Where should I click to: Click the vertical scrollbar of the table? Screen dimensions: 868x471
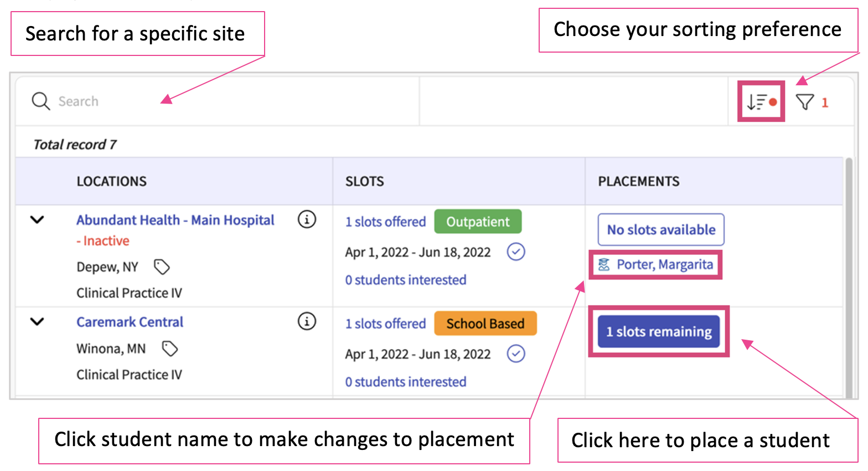point(848,277)
